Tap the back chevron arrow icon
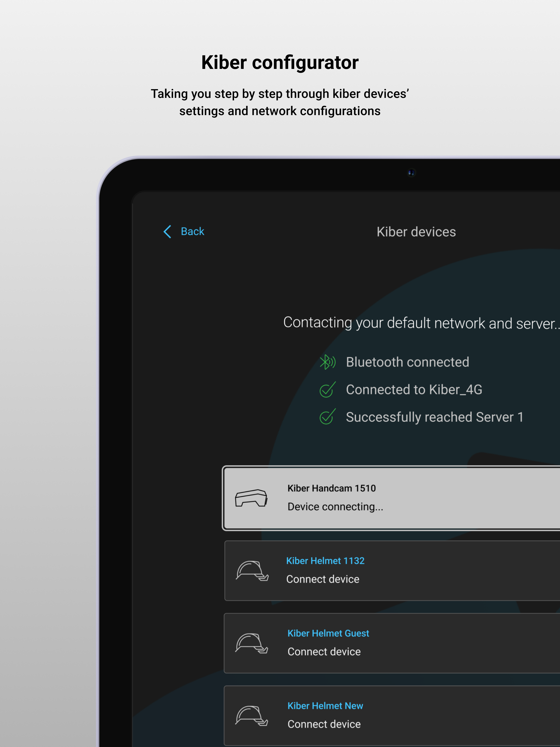This screenshot has width=560, height=747. pyautogui.click(x=167, y=232)
